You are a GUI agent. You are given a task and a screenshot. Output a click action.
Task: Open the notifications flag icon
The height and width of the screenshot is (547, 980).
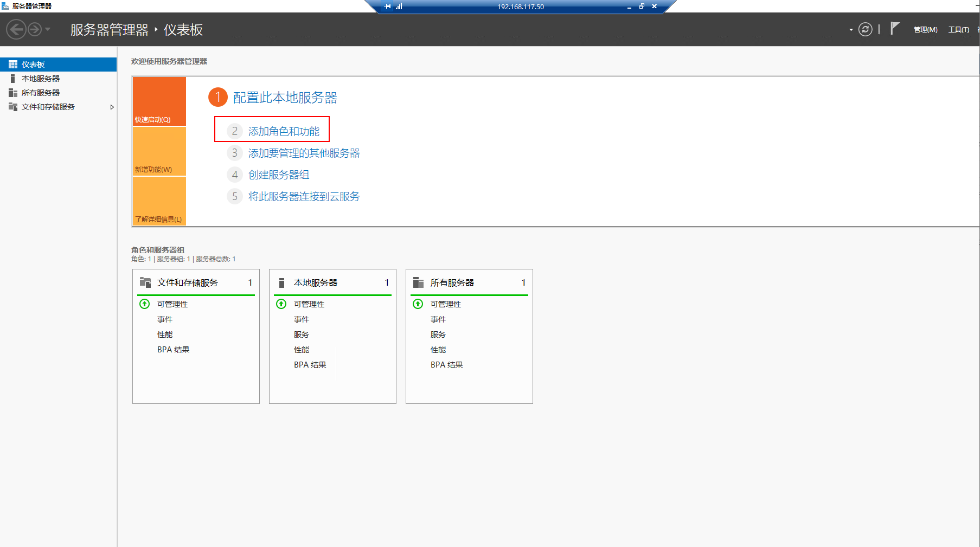tap(895, 29)
